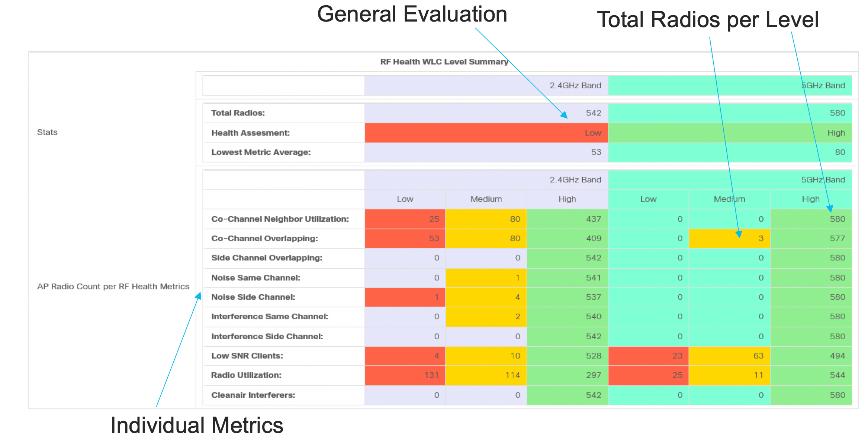Select the Co-Channel Neighbor Utilization row label

(280, 219)
